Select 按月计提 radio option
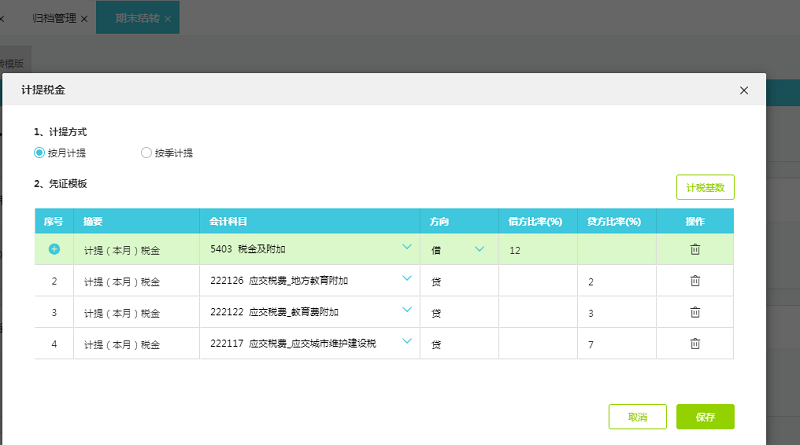Viewport: 800px width, 445px height. pyautogui.click(x=40, y=153)
